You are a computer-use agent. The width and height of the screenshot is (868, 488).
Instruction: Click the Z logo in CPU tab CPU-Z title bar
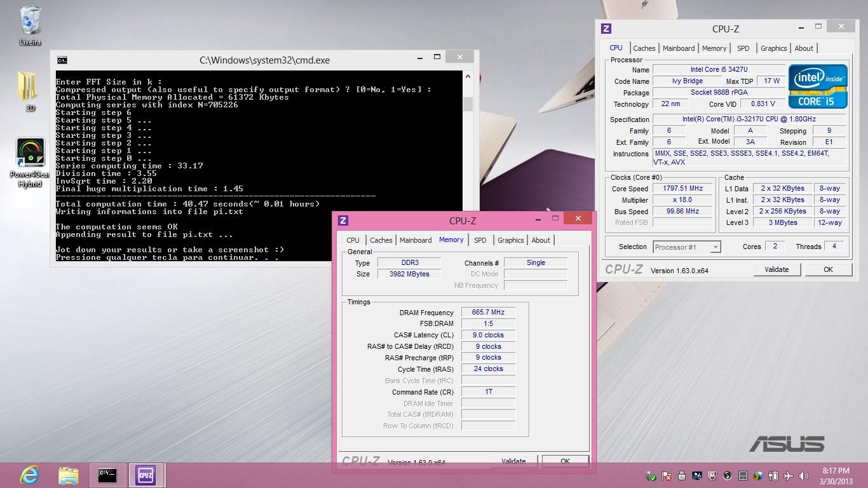[x=606, y=29]
